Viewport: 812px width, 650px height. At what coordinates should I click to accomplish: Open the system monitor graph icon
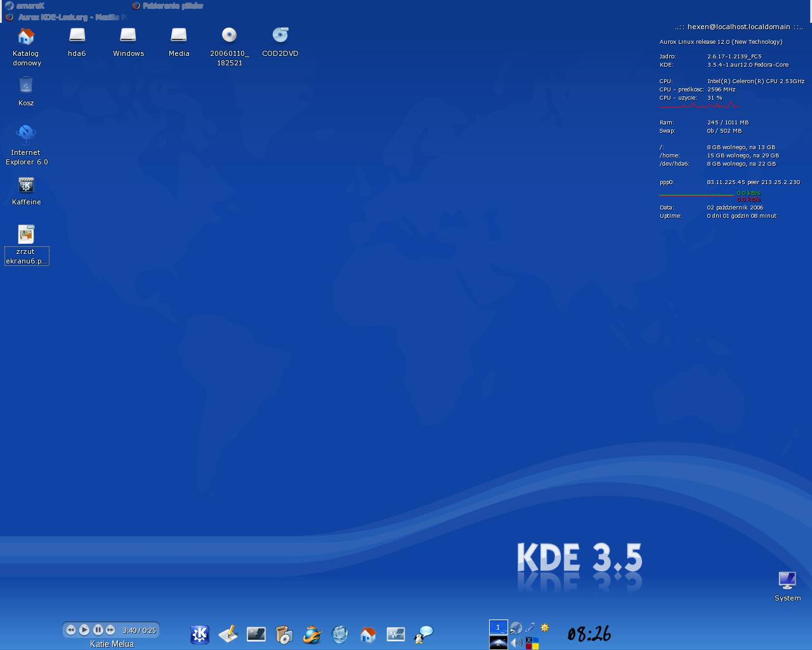coord(395,634)
